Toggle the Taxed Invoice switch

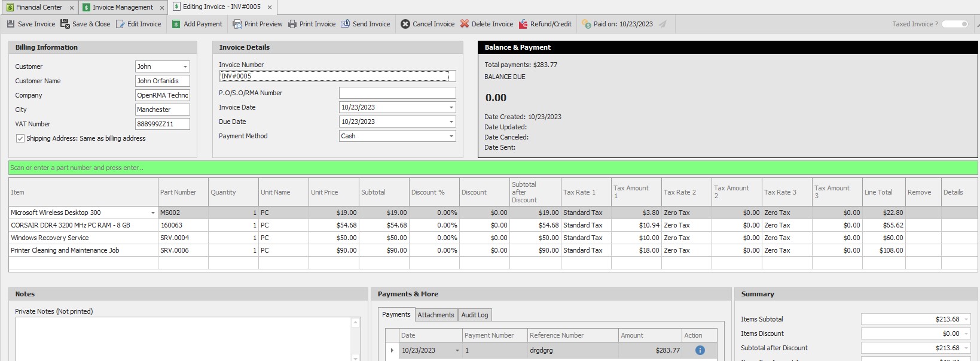pyautogui.click(x=955, y=24)
